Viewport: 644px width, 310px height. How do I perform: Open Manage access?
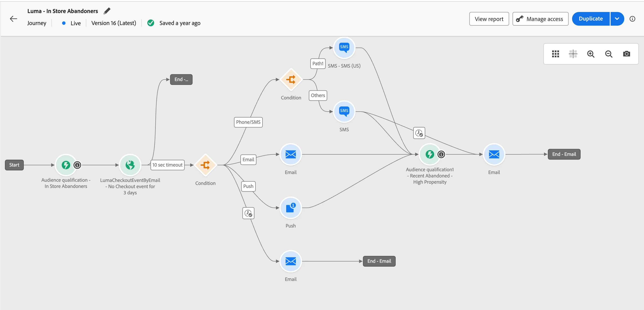coord(540,19)
